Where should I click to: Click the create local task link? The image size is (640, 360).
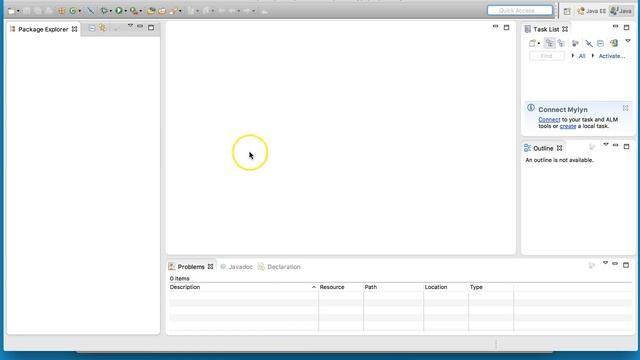coord(568,126)
